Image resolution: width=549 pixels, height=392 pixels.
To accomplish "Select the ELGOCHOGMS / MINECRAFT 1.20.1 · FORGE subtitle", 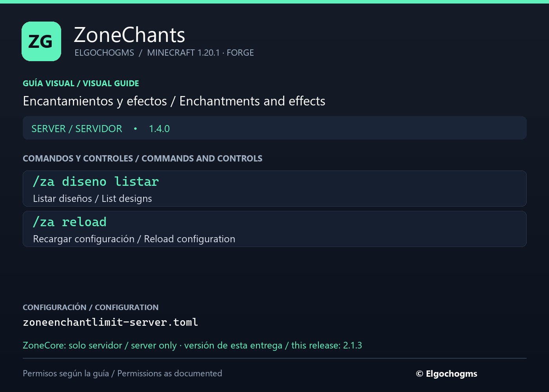I will [164, 53].
